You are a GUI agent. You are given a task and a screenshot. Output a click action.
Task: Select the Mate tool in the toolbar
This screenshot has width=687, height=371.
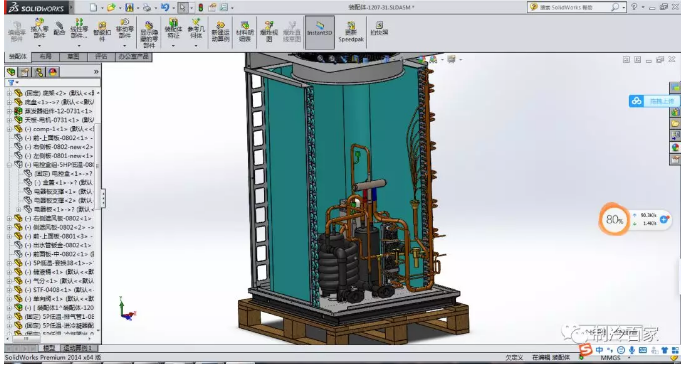pyautogui.click(x=60, y=29)
